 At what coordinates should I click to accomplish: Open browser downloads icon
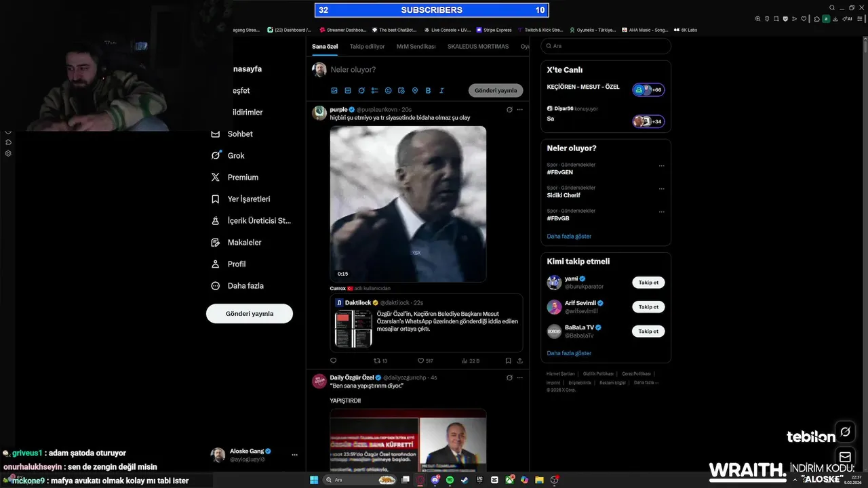pos(835,19)
